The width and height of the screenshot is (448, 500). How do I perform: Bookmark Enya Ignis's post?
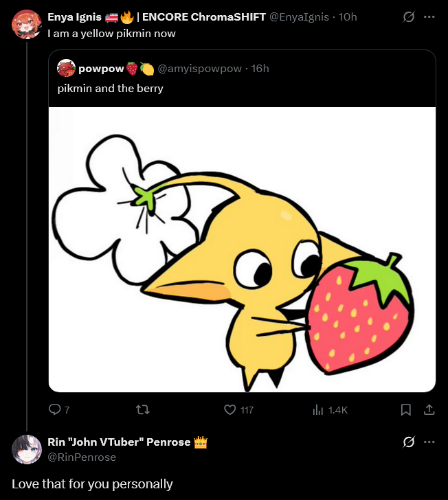(x=405, y=409)
